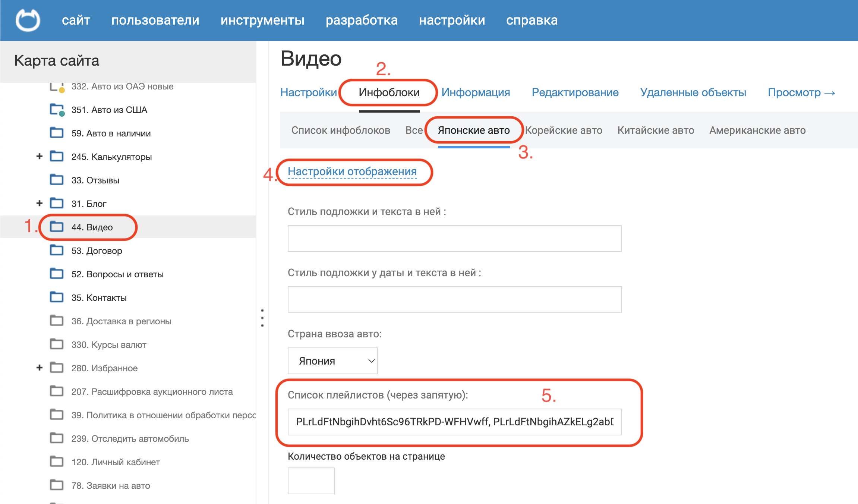
Task: Switch to the Удаленные объекты tab
Action: (x=693, y=92)
